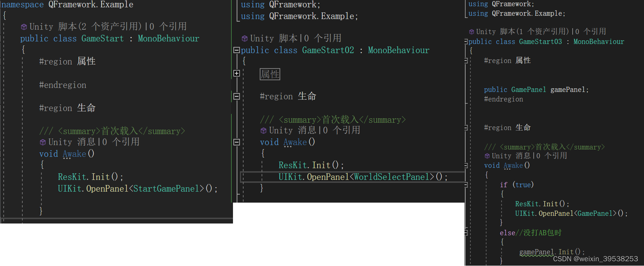
Task: Collapse the #region 生命 fold in GameStart02
Action: (237, 96)
